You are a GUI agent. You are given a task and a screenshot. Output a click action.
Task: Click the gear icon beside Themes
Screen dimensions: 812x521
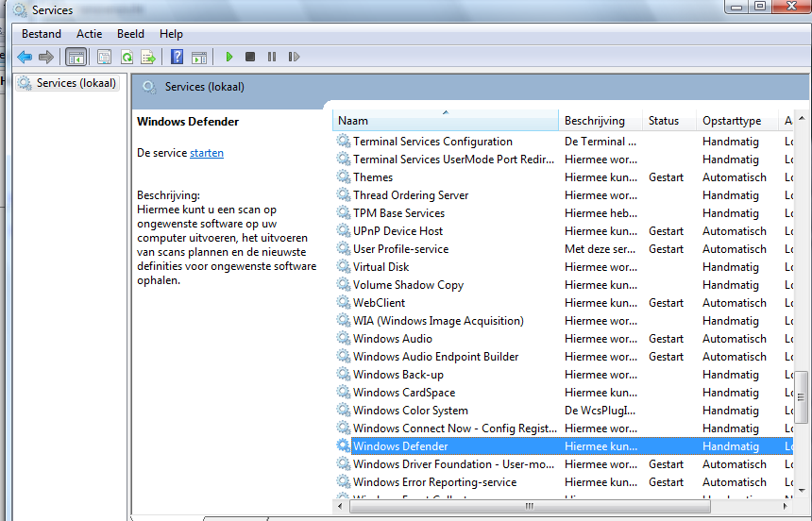344,176
